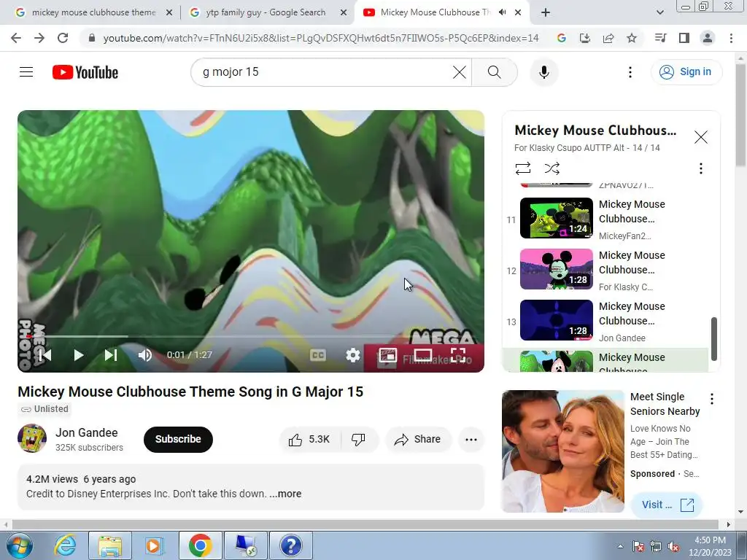Open Meet Single Seniors ad image
This screenshot has height=560, width=747.
563,451
